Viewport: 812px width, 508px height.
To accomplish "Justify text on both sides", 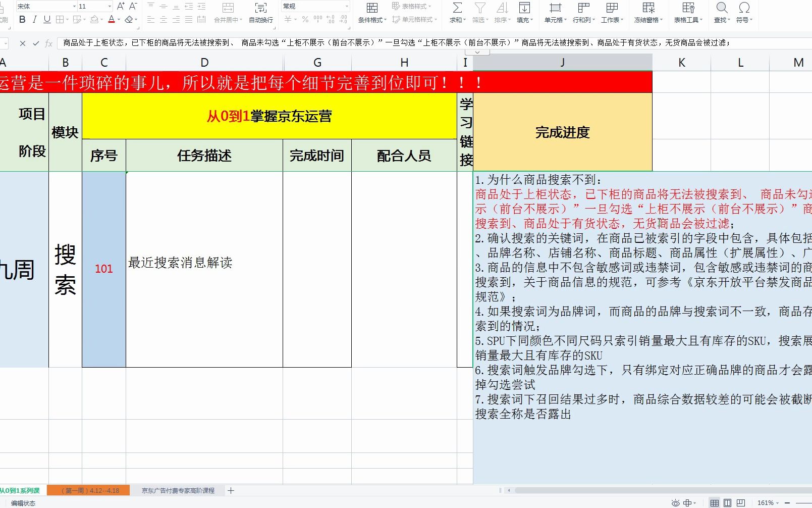I will pyautogui.click(x=189, y=19).
